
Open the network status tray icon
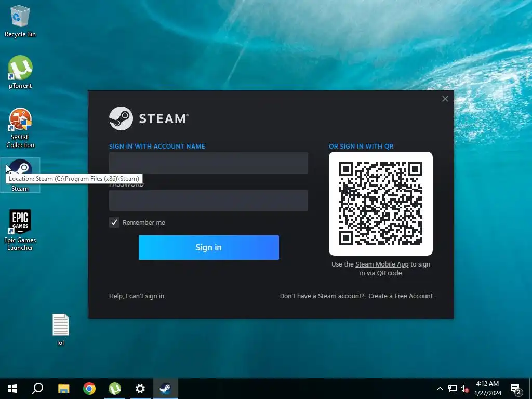click(453, 389)
